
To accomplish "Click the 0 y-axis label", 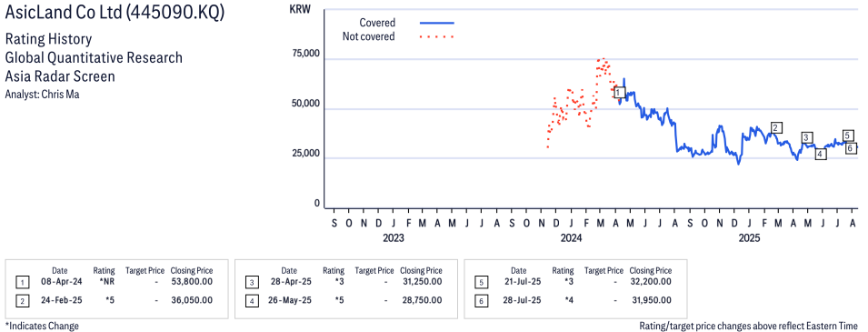I will tap(317, 203).
